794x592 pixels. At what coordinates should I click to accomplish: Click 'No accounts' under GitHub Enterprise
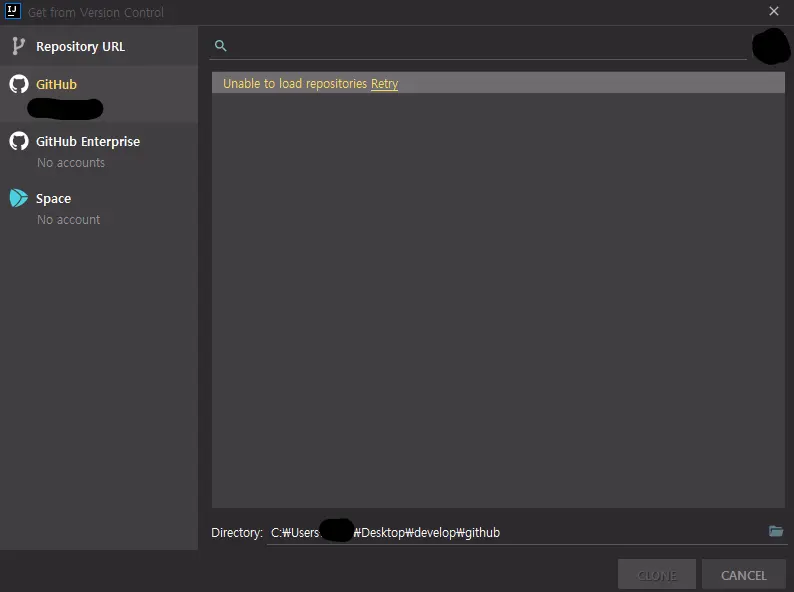[71, 163]
